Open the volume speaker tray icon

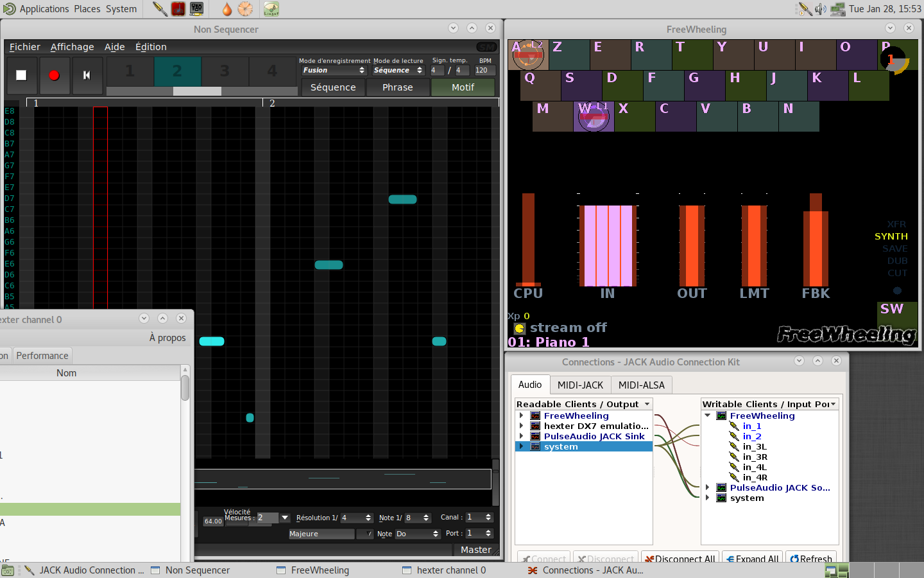(x=820, y=9)
